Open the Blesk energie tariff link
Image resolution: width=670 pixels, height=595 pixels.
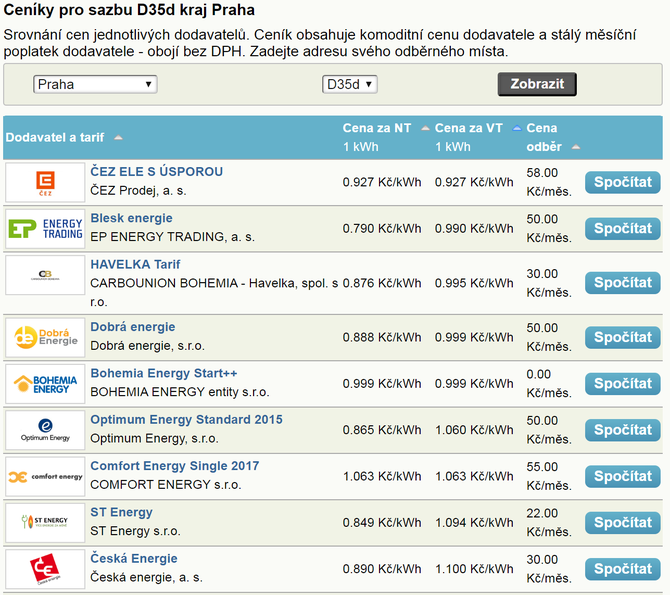(131, 218)
